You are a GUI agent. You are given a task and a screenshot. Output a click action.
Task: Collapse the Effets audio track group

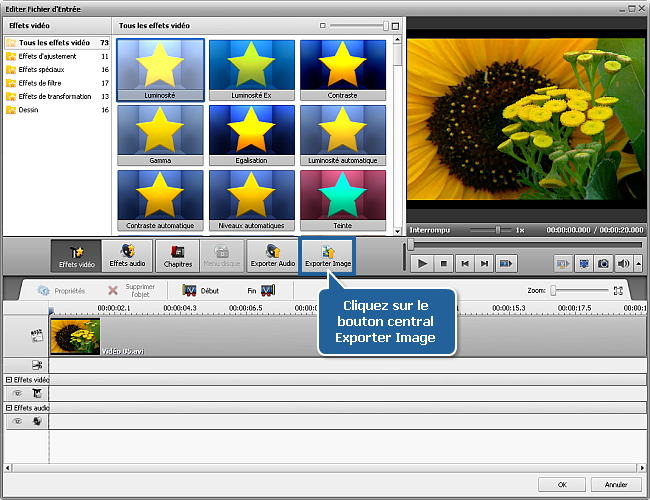tap(9, 408)
